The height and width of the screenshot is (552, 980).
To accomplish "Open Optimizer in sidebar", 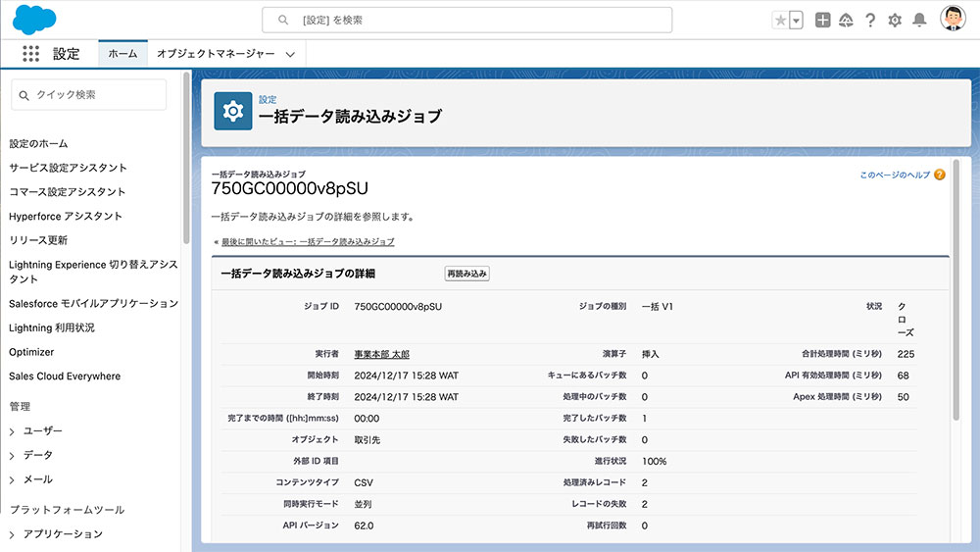I will (x=31, y=352).
